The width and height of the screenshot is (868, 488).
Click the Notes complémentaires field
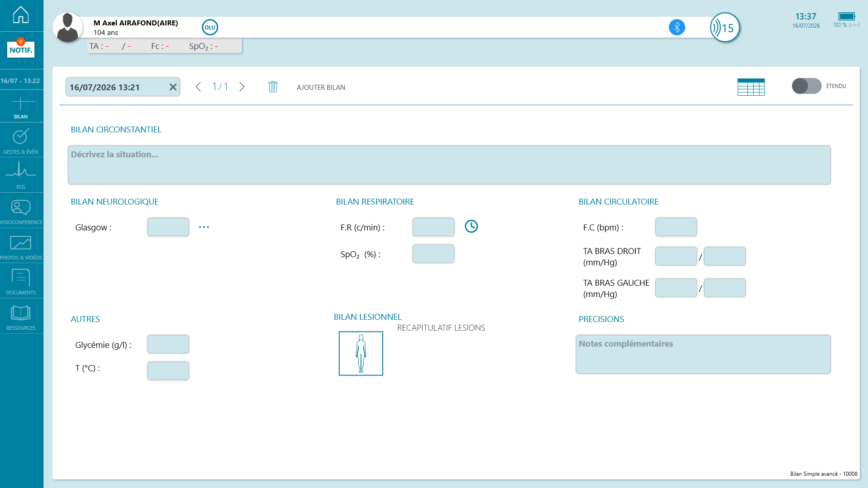[703, 354]
